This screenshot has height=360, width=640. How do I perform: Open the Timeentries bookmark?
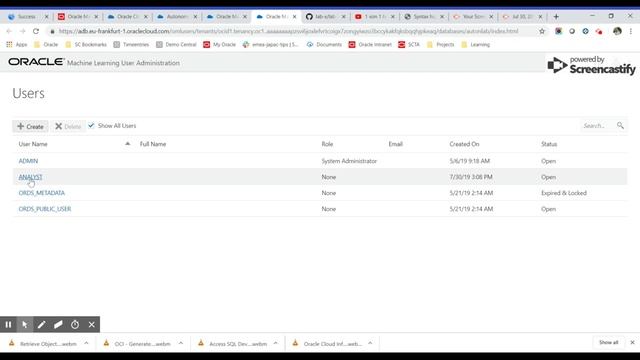coord(131,44)
